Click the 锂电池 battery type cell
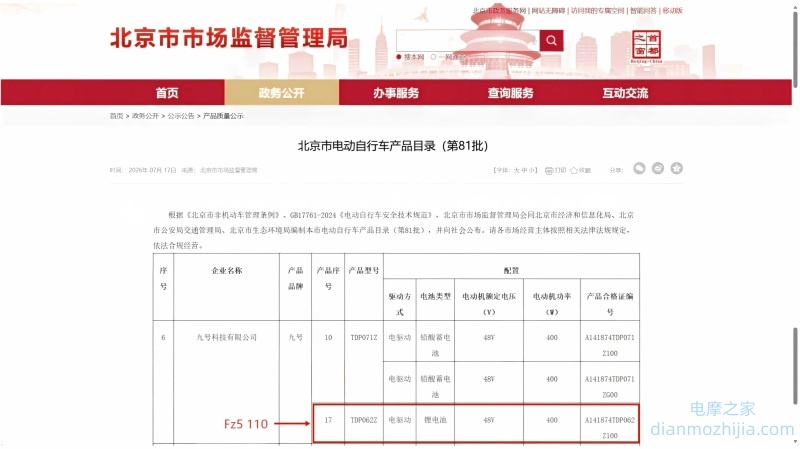The height and width of the screenshot is (449, 800). coord(435,420)
